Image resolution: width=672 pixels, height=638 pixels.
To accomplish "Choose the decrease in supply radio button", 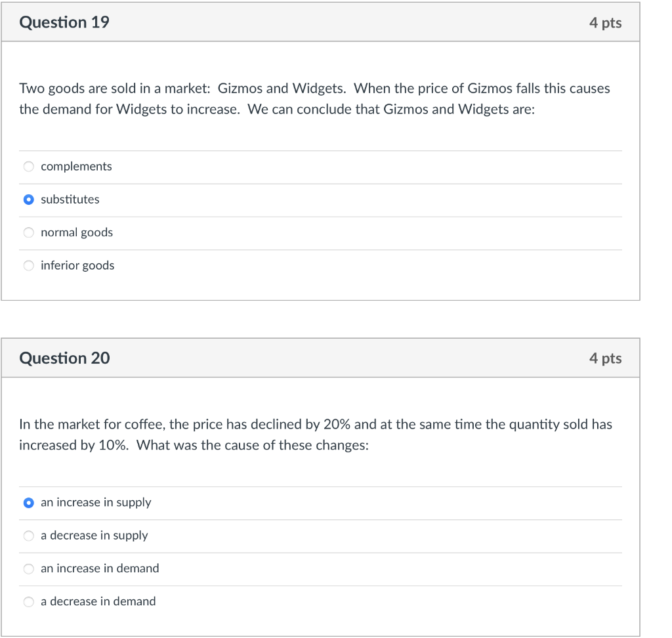I will tap(29, 536).
